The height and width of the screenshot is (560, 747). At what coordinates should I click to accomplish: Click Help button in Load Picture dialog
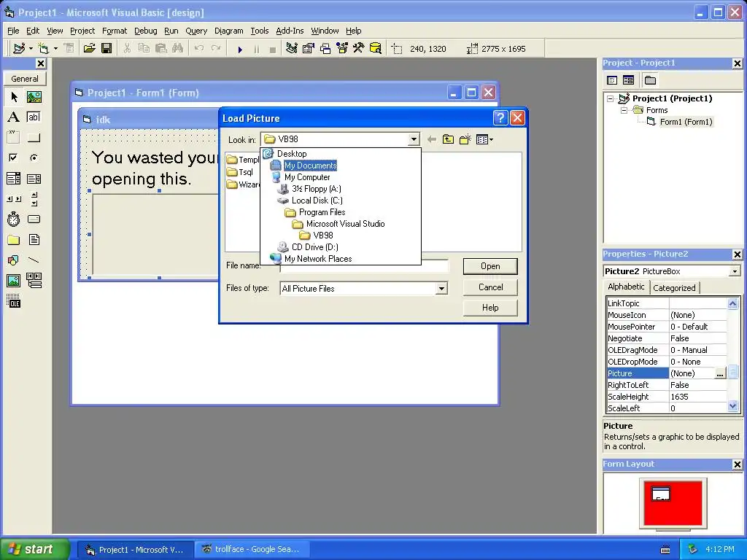490,308
